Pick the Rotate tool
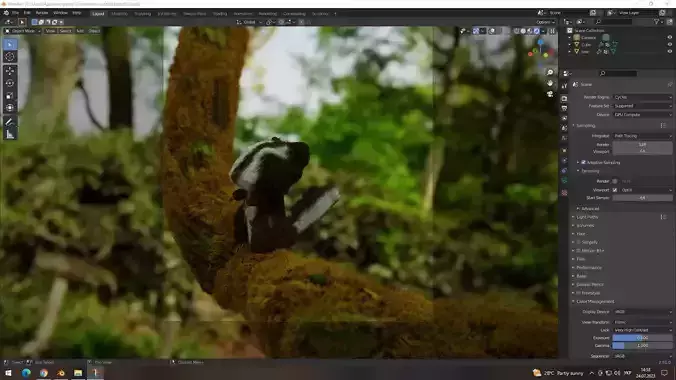 click(x=10, y=83)
